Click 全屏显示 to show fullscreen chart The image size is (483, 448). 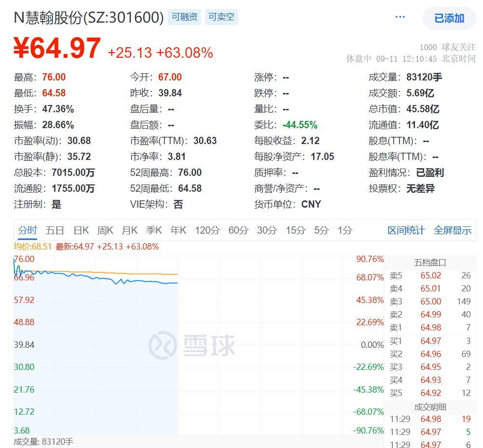[x=452, y=230]
